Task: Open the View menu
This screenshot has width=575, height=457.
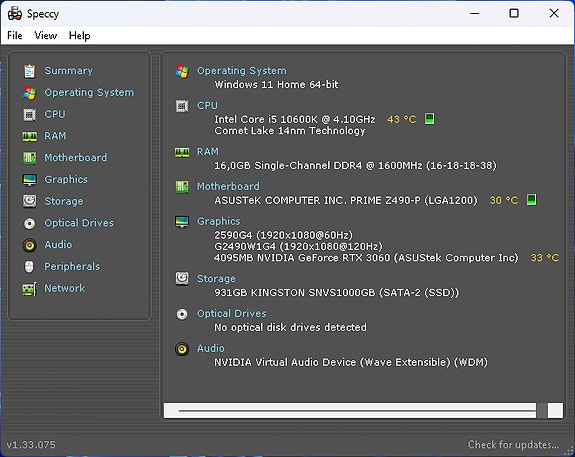Action: (x=46, y=36)
